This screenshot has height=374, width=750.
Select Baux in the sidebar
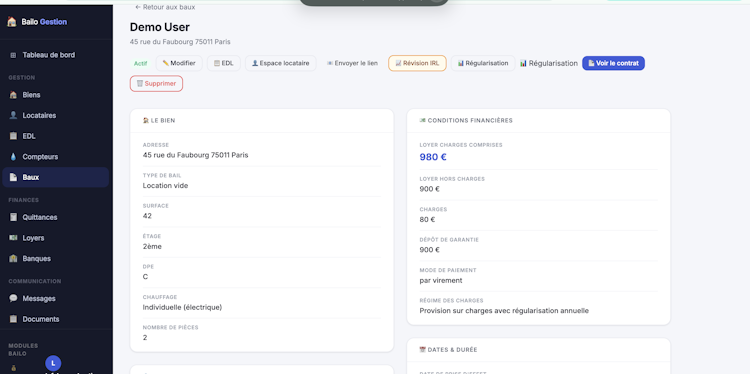click(x=55, y=177)
